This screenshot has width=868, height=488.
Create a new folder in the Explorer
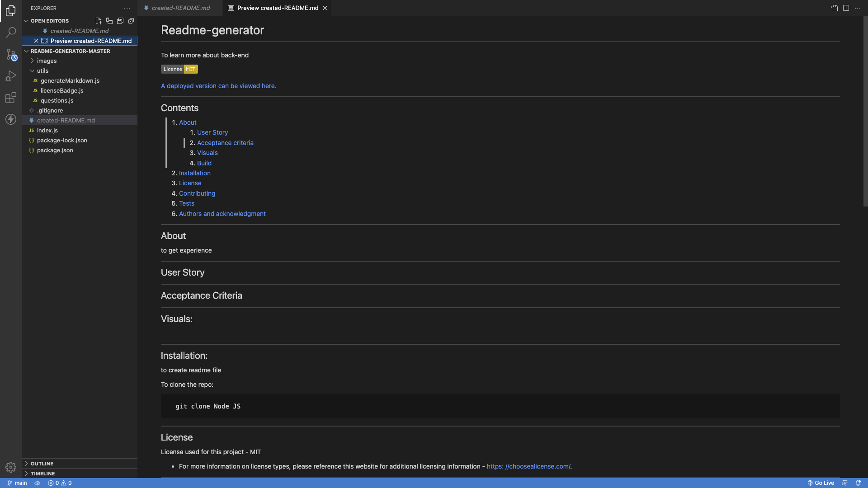point(109,21)
